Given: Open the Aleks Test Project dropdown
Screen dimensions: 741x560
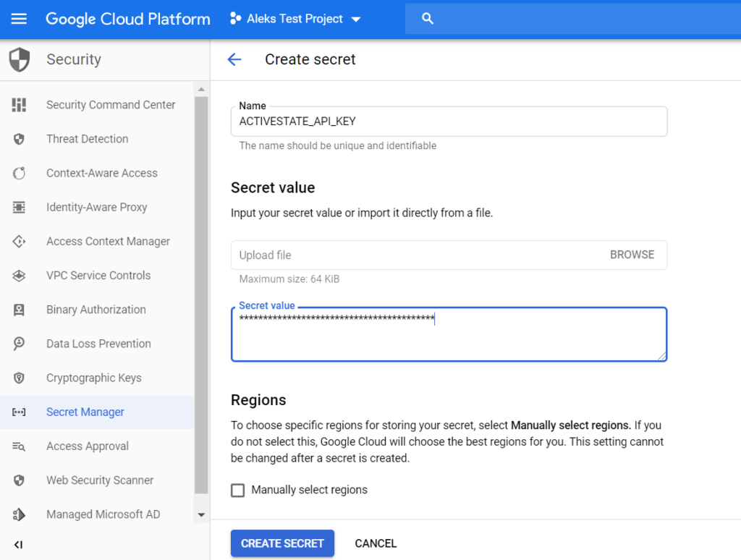Looking at the screenshot, I should 295,19.
